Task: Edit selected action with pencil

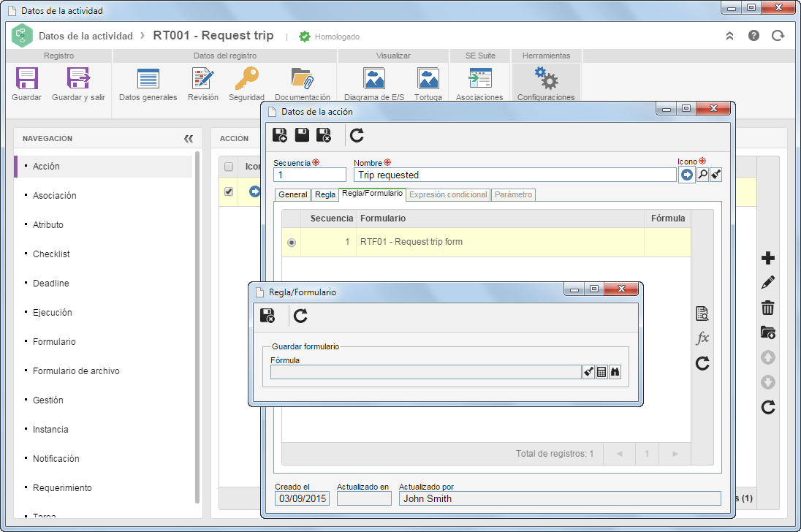Action: pos(768,282)
